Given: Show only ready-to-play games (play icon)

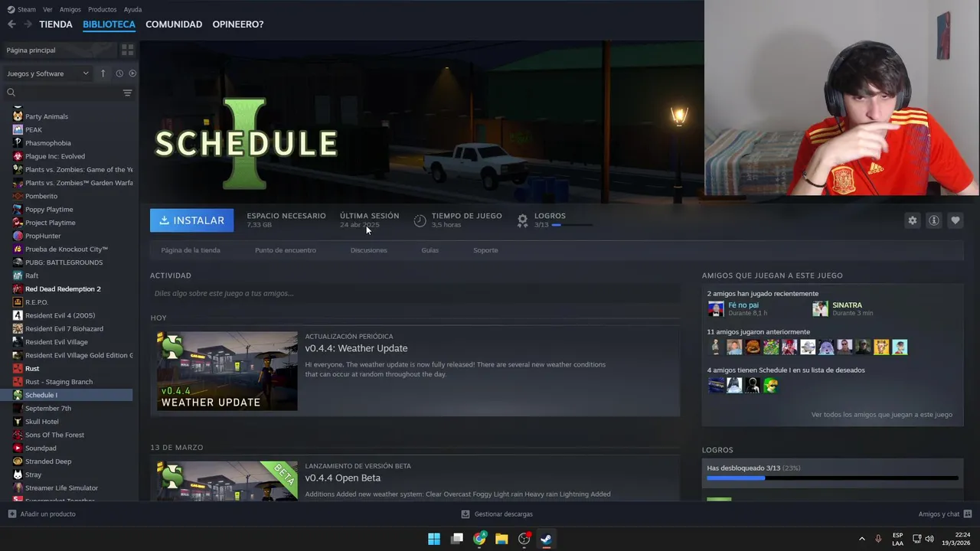Looking at the screenshot, I should (132, 73).
